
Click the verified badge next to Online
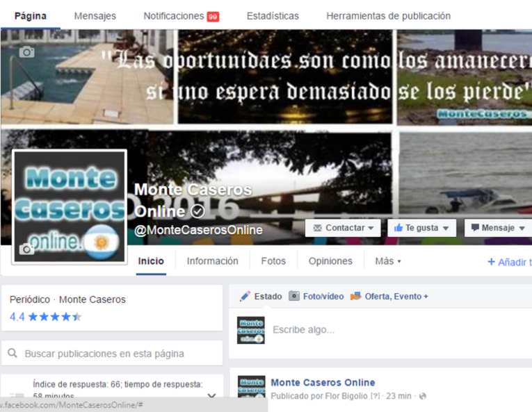198,211
